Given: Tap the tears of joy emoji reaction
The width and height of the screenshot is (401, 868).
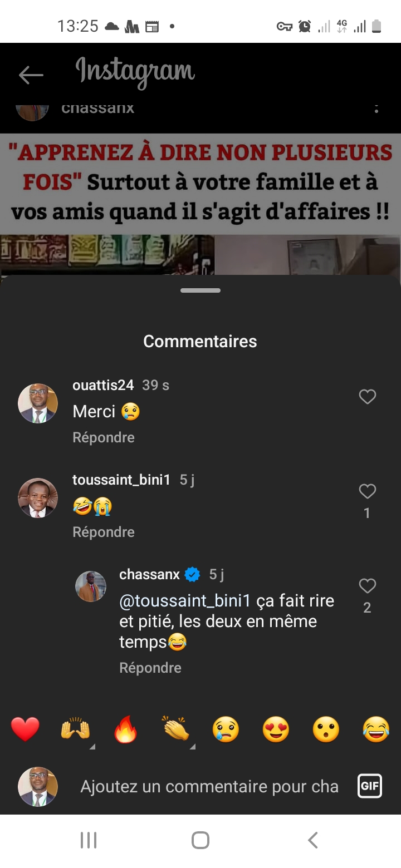Looking at the screenshot, I should (x=376, y=729).
